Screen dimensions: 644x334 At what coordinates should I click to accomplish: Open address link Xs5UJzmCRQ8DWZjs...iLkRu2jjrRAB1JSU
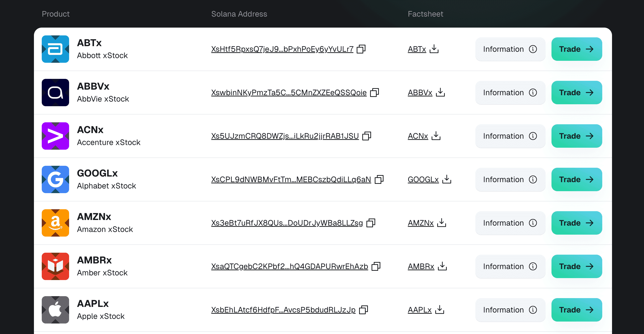point(285,136)
